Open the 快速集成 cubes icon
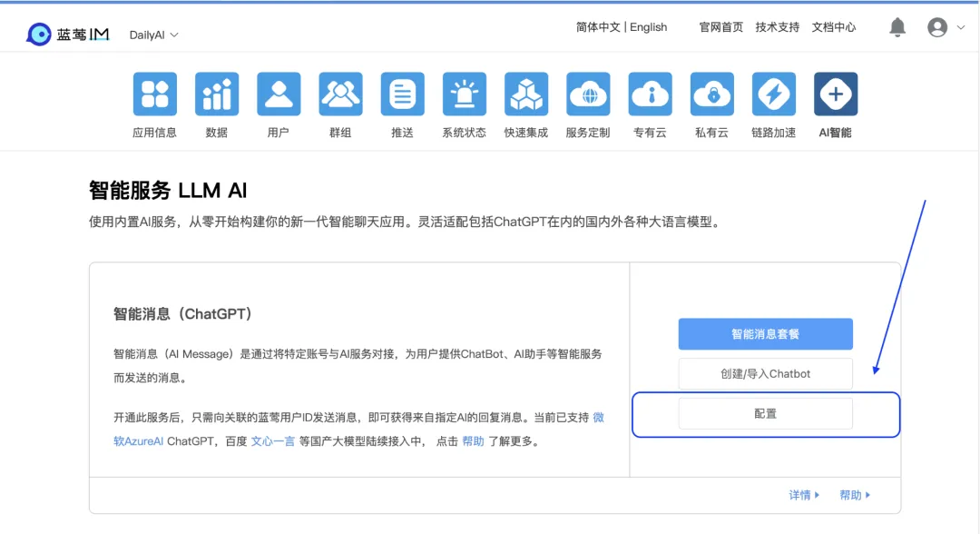The height and width of the screenshot is (534, 980). (526, 94)
